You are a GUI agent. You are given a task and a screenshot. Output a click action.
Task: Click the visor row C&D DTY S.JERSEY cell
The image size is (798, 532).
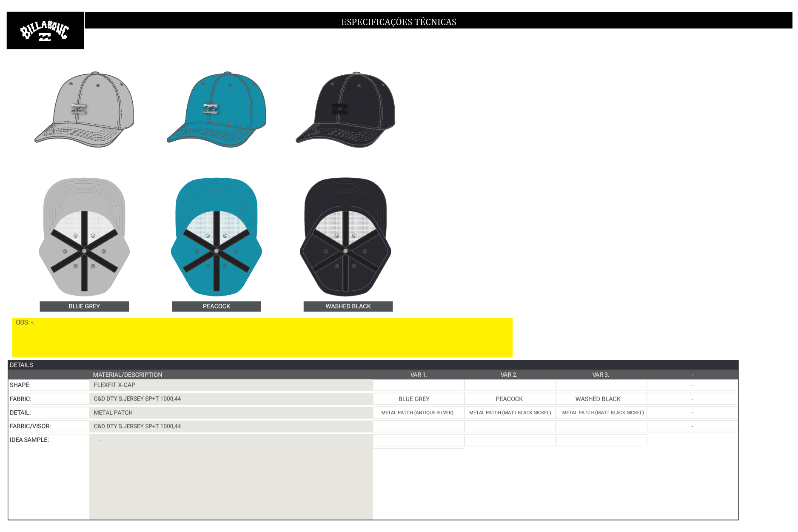click(x=231, y=426)
